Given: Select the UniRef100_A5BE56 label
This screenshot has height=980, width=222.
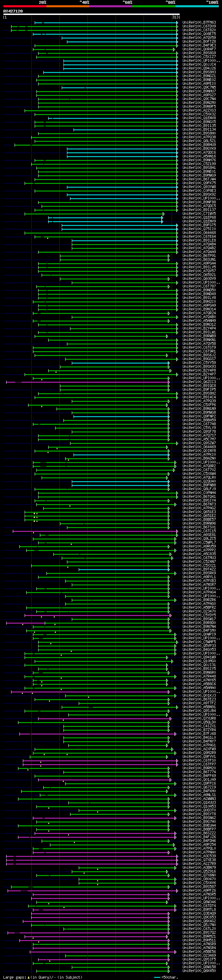Looking at the screenshot, I should coord(199,951).
